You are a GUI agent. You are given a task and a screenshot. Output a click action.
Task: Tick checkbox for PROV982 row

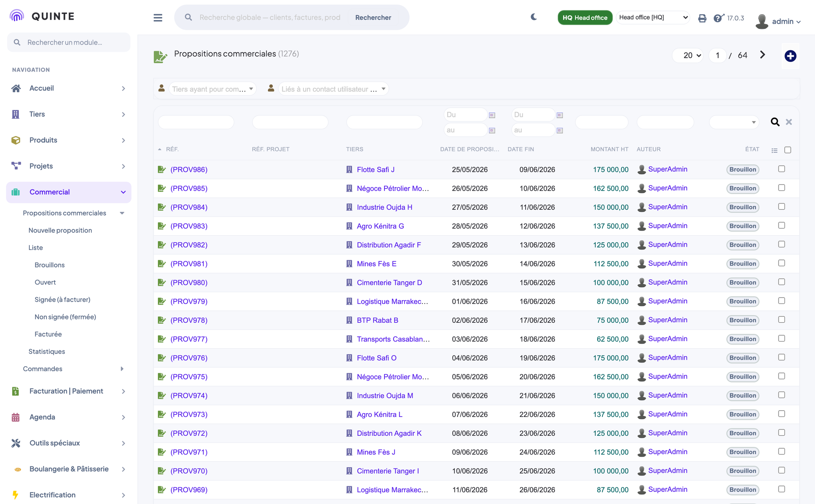(x=781, y=244)
